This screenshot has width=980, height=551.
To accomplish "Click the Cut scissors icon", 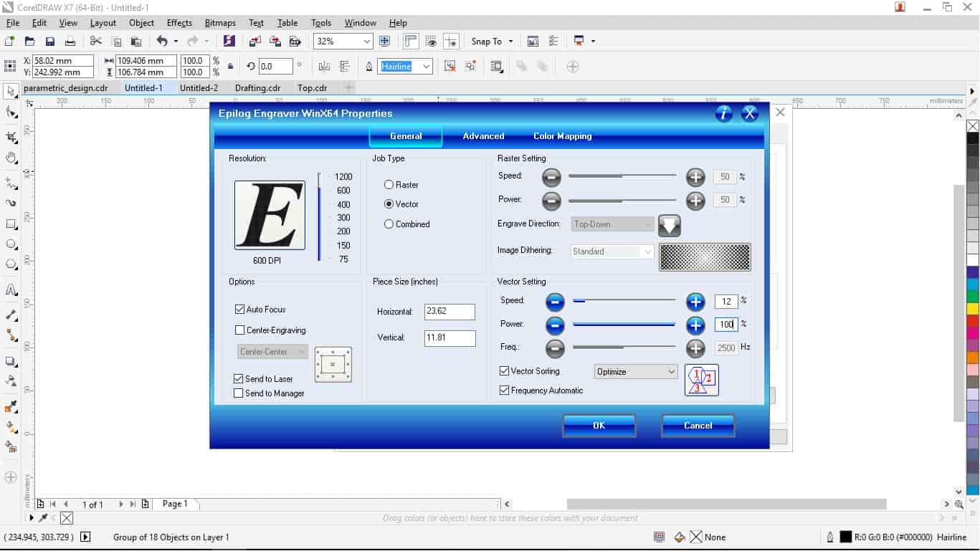I will coord(95,42).
